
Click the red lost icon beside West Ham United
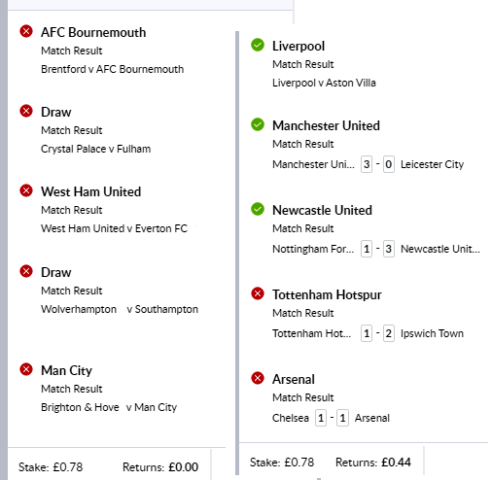[26, 191]
